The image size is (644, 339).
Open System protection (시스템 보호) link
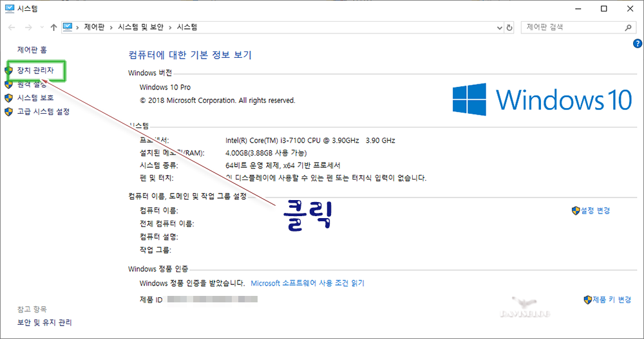pos(35,98)
